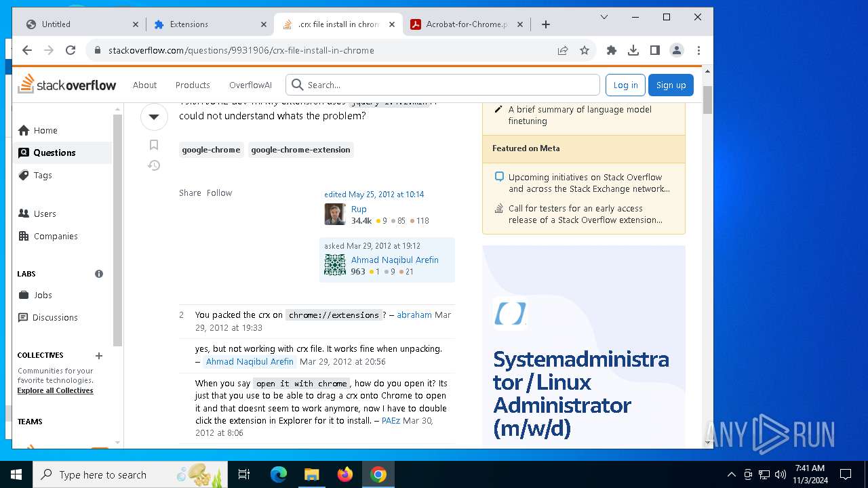Go back to the previous page
868x488 pixels.
click(27, 50)
